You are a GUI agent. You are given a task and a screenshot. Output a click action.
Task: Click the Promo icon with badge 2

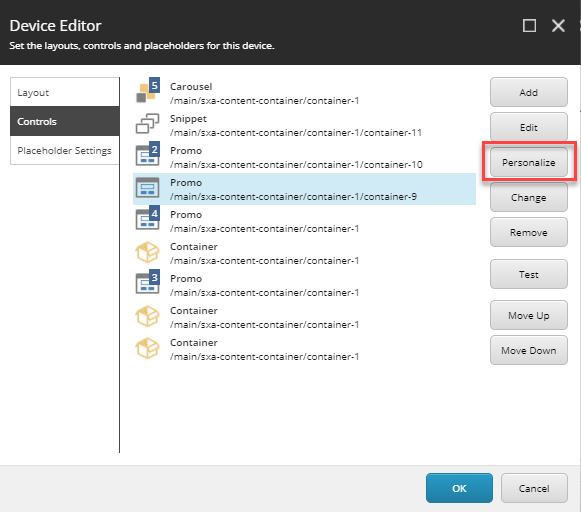(x=148, y=154)
